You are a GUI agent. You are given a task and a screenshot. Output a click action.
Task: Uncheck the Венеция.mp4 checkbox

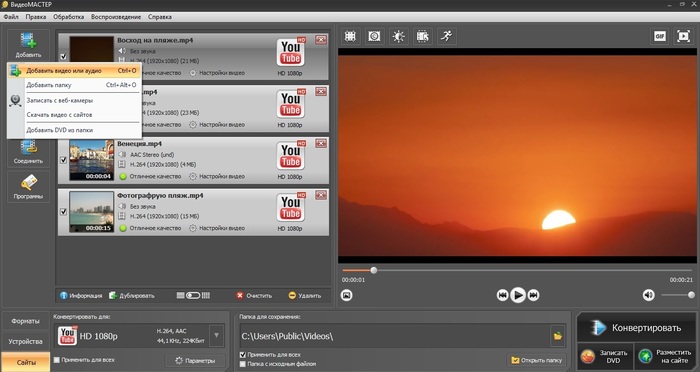(x=63, y=160)
